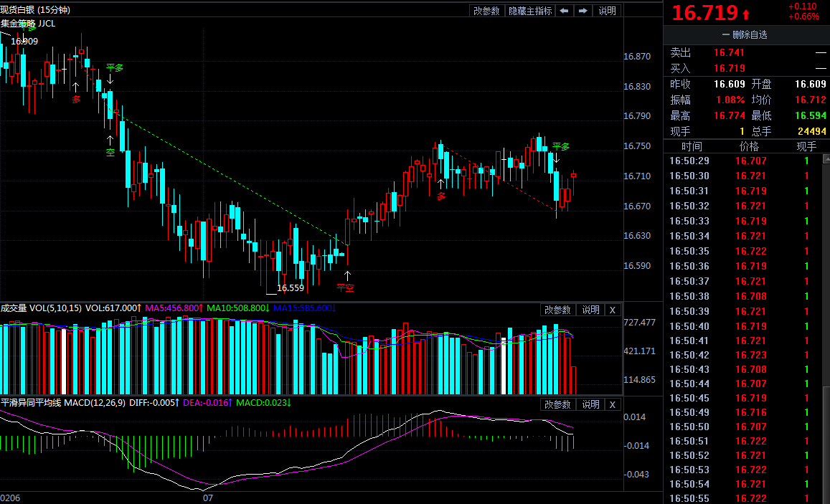Click the 时间 column header in tick list

tap(692, 146)
